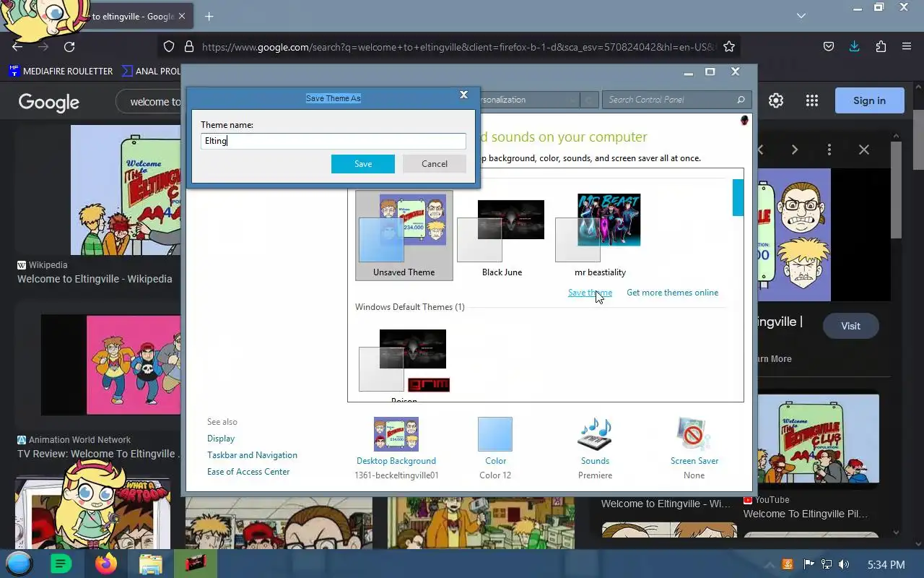Open preview panel more options dots
This screenshot has width=924, height=578.
(829, 150)
